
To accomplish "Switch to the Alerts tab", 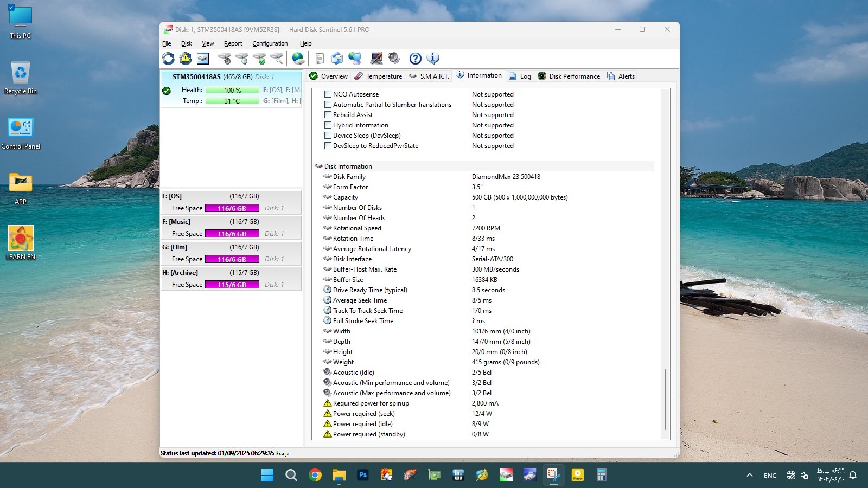I will (x=621, y=76).
